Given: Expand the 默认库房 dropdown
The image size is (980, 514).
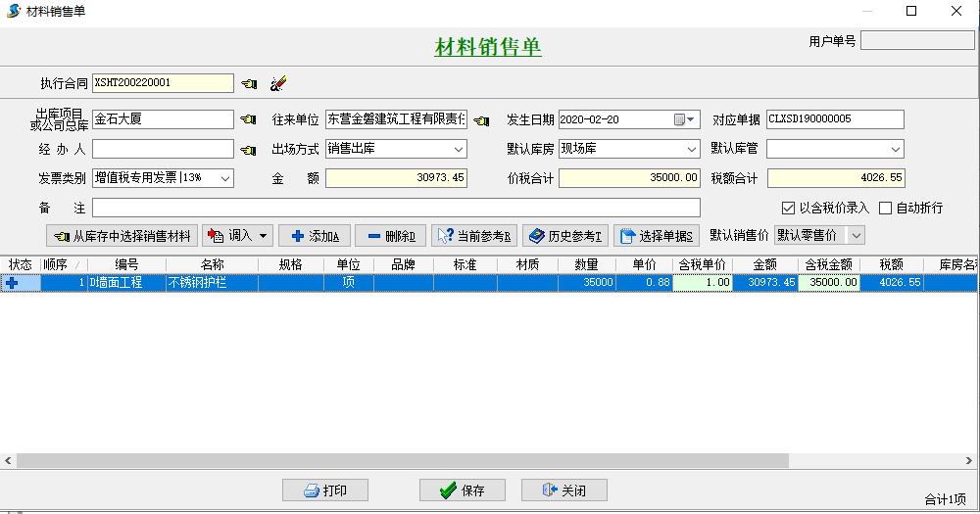Looking at the screenshot, I should (x=691, y=149).
